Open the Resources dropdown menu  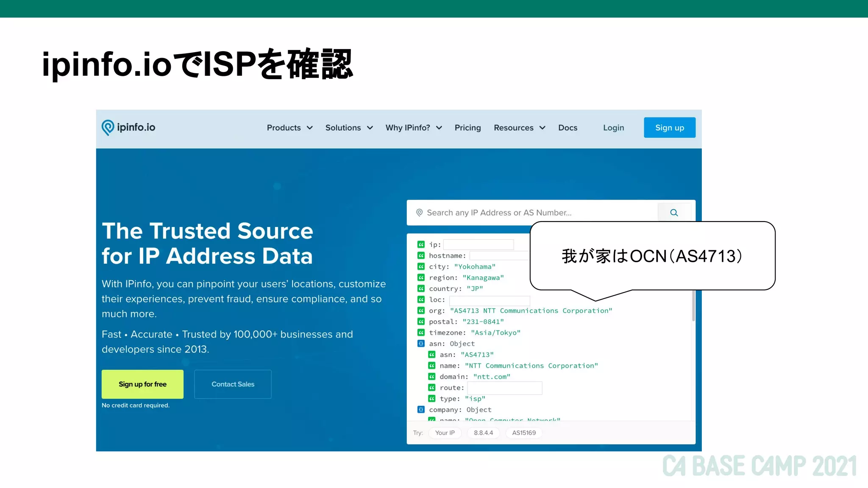(520, 128)
